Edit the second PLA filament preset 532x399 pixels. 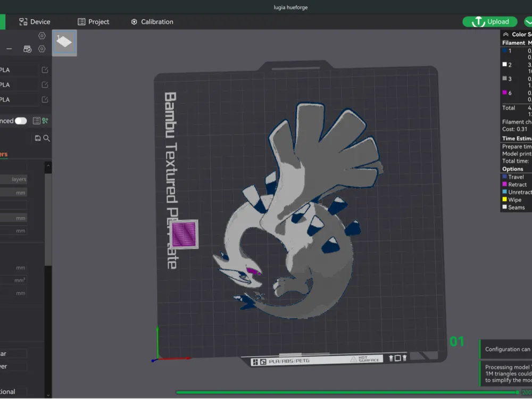pyautogui.click(x=45, y=85)
